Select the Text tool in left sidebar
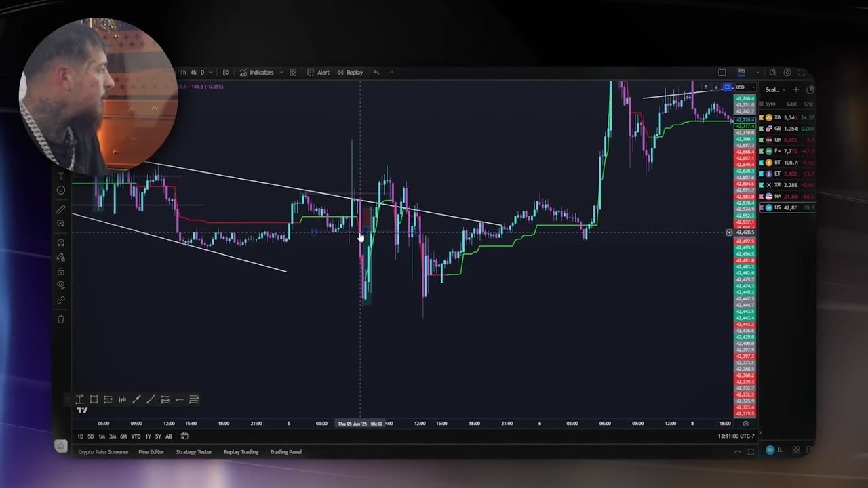This screenshot has width=868, height=488. click(61, 176)
